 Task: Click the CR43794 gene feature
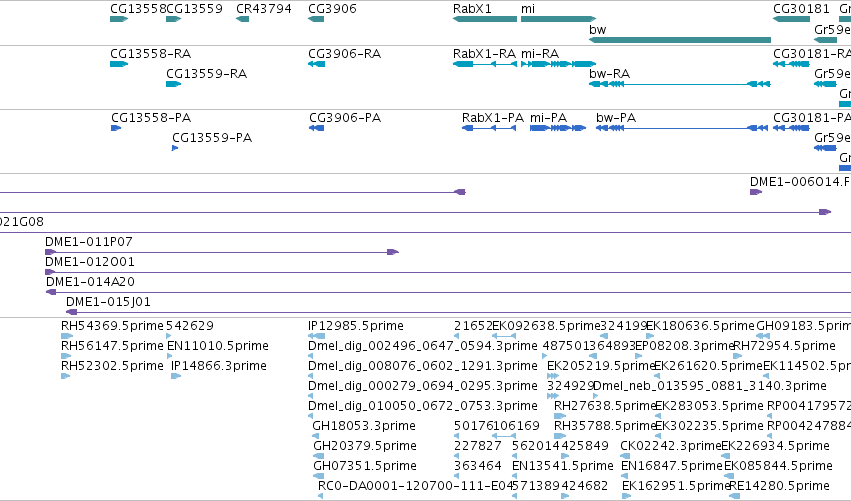(x=243, y=19)
